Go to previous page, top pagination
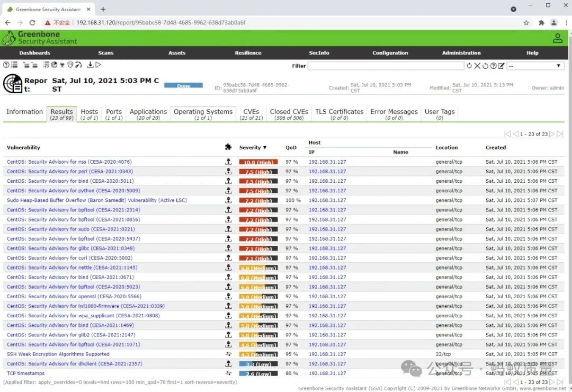 tap(515, 134)
